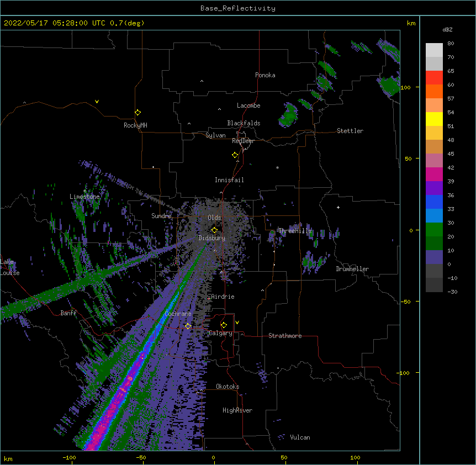
Task: Click the Stettler label
Action: (350, 131)
